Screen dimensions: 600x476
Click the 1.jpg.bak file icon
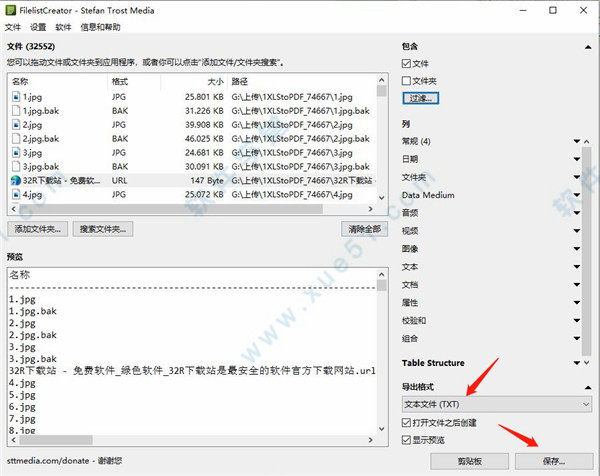[15, 111]
